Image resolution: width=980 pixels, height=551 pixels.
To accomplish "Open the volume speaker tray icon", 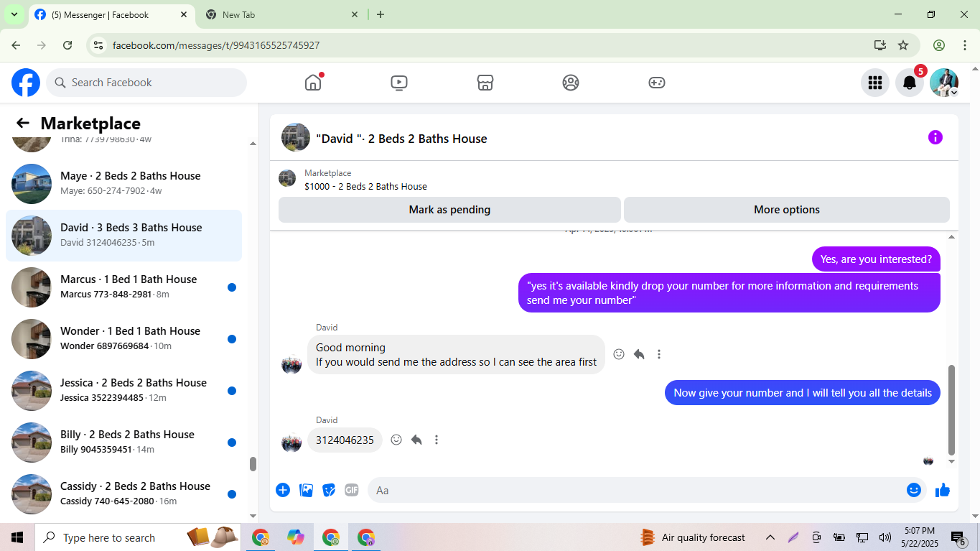I will pyautogui.click(x=885, y=537).
